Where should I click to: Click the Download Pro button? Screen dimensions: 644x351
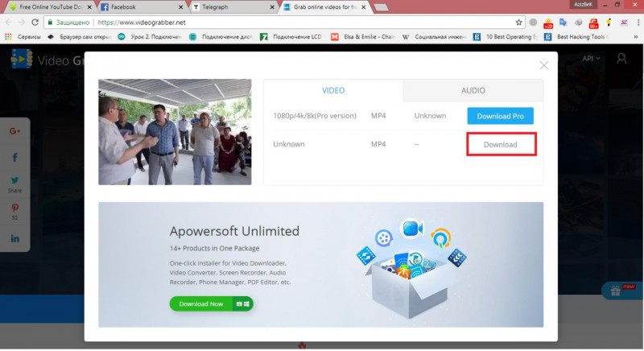click(500, 116)
